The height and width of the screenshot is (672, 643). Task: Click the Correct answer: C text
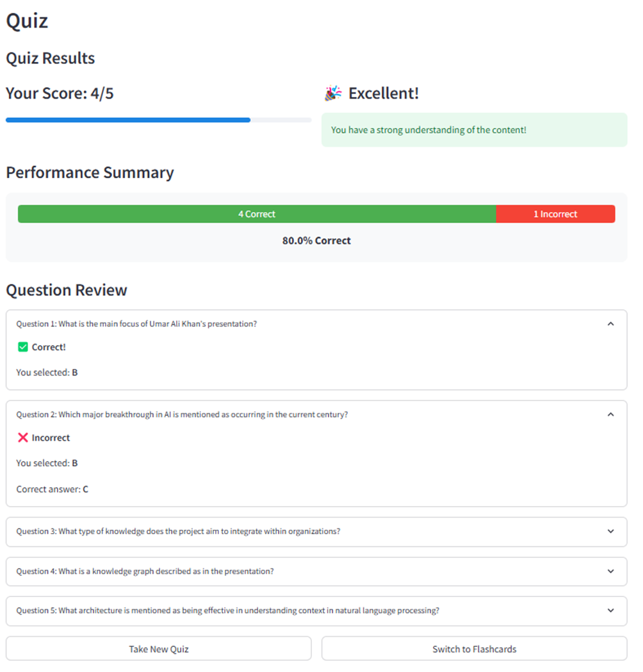tap(53, 489)
